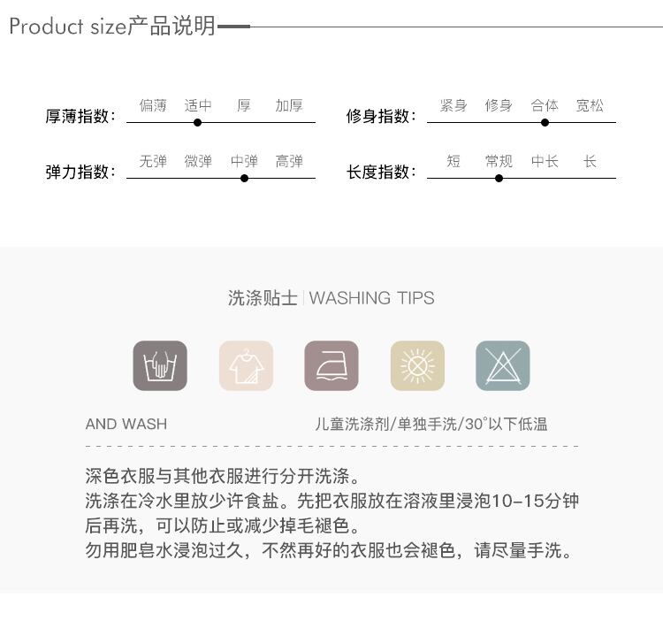663x644 pixels.
Task: Select the 宽松 fit label
Action: coord(590,105)
